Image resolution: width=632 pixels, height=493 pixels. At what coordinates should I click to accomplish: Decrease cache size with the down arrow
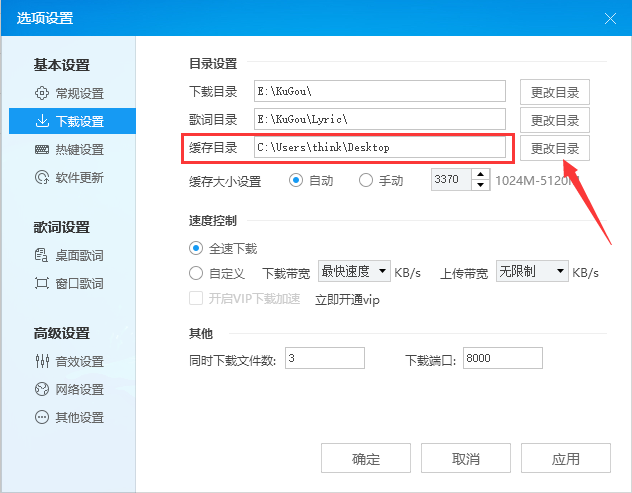pyautogui.click(x=480, y=185)
